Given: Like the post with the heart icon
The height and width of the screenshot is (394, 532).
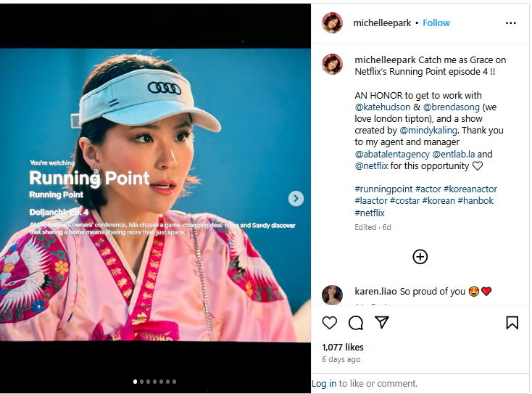Looking at the screenshot, I should [330, 322].
